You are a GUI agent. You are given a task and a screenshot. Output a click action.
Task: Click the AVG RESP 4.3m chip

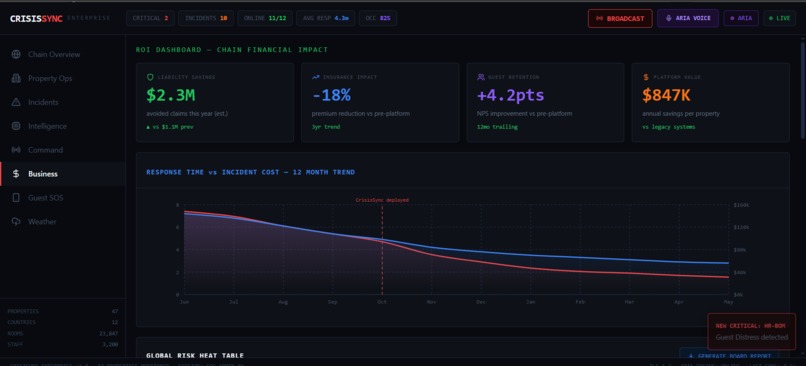pyautogui.click(x=325, y=19)
